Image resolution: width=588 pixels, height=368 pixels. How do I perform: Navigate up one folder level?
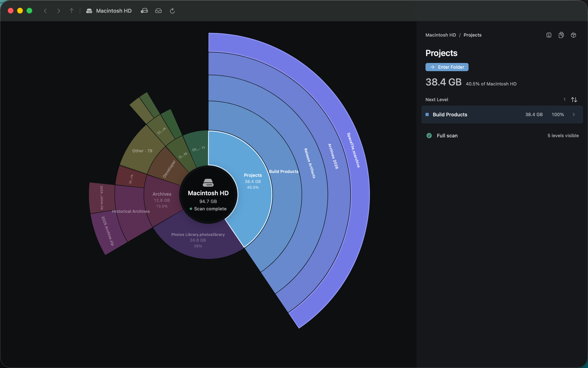click(71, 11)
